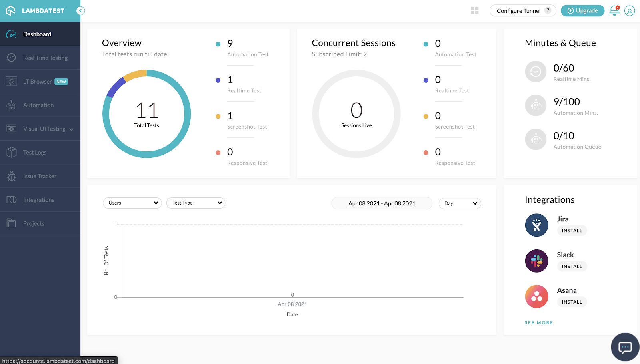640x364 pixels.
Task: Expand the Users dropdown
Action: [x=132, y=203]
